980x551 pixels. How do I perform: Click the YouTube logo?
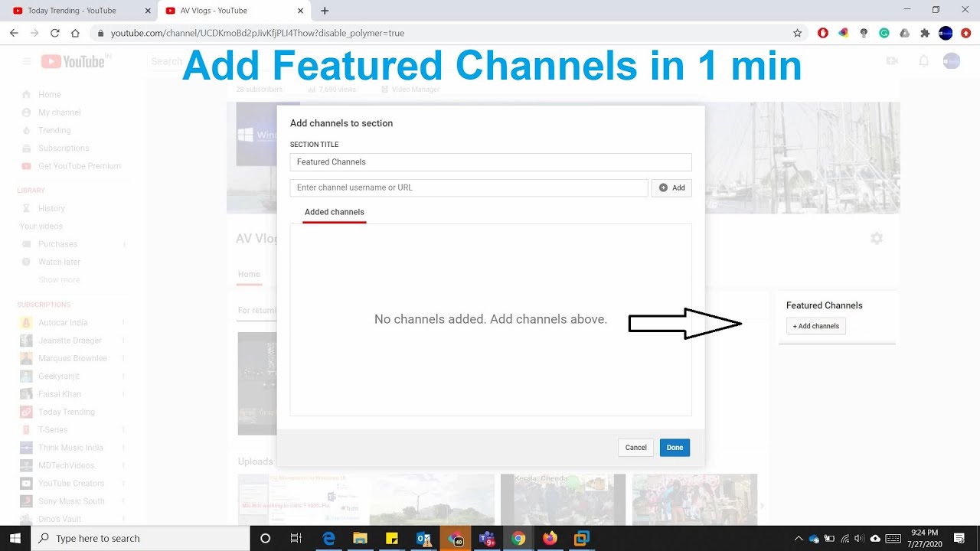click(x=73, y=62)
